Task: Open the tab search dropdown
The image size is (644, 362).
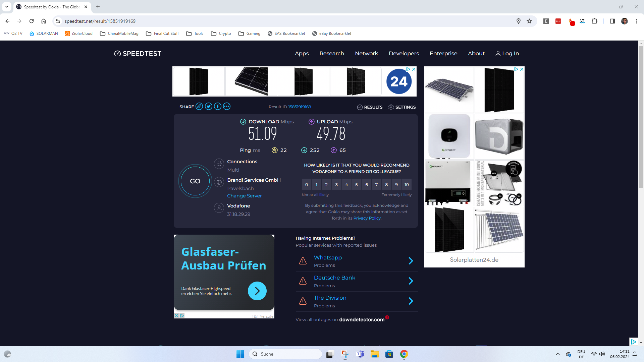Action: point(7,7)
